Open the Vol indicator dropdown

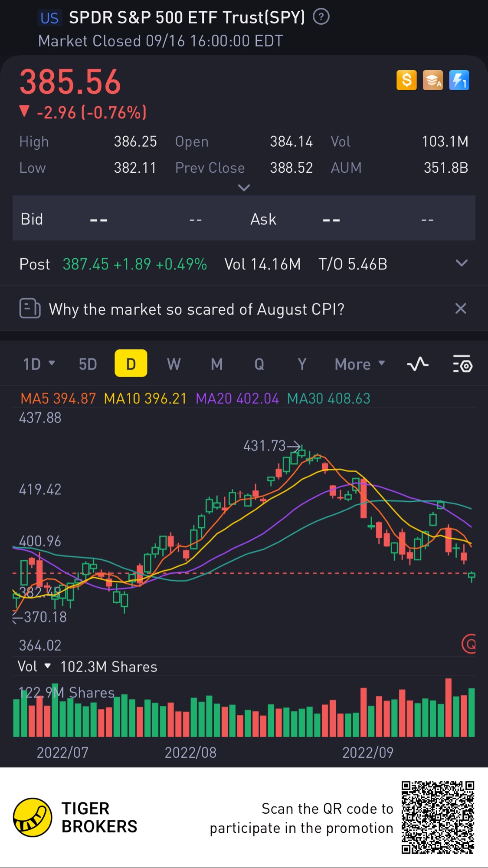point(34,666)
